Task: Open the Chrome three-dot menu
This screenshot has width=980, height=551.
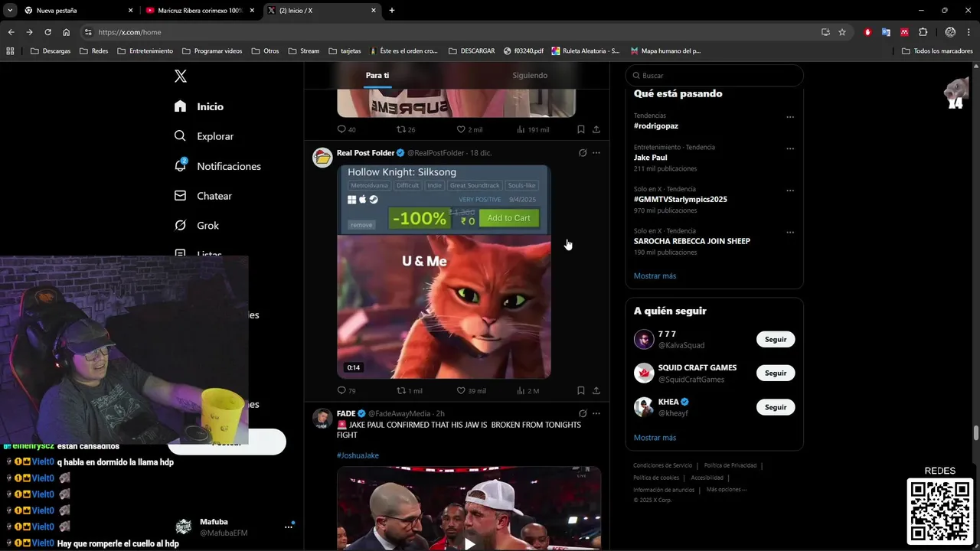Action: (969, 32)
